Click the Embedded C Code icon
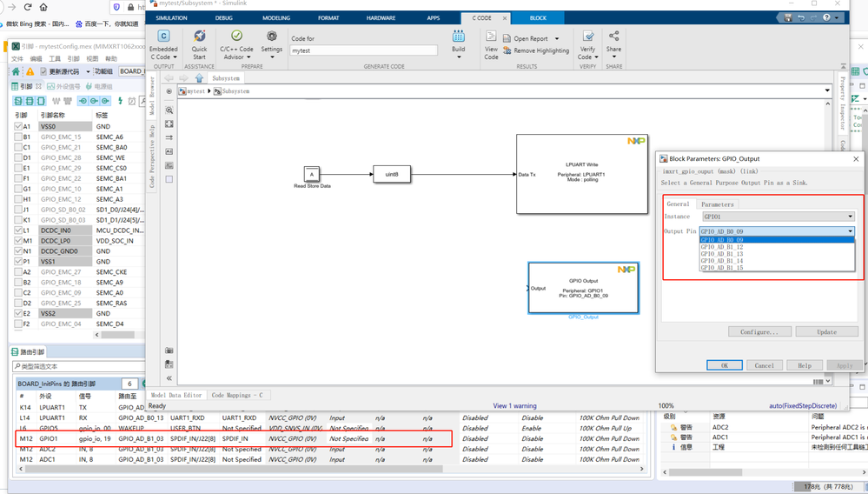The image size is (868, 494). pyautogui.click(x=163, y=37)
